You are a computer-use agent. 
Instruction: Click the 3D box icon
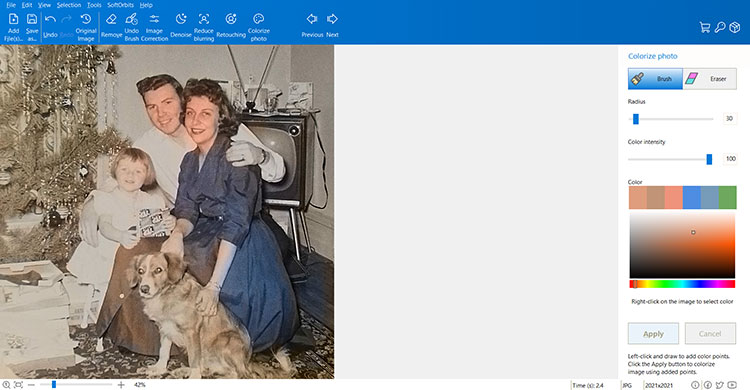[x=735, y=28]
